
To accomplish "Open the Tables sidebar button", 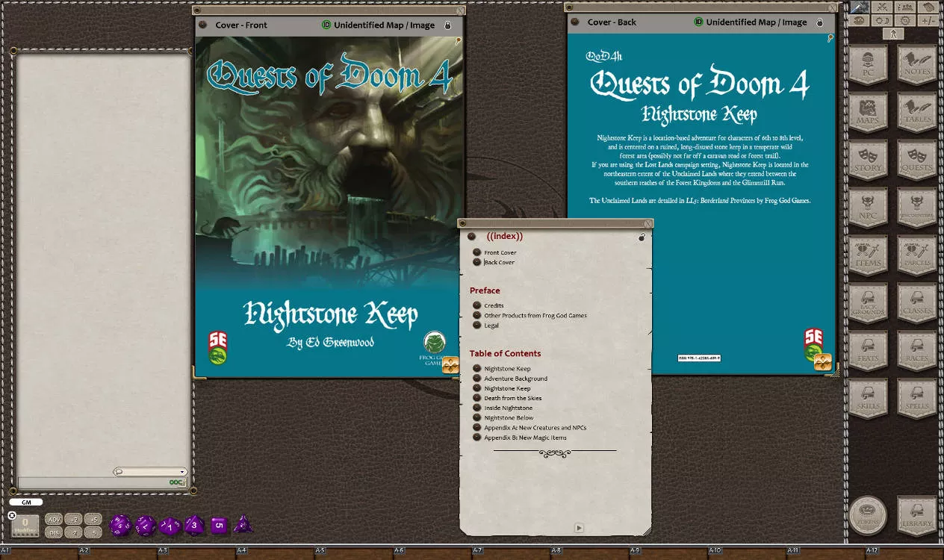I will 917,112.
